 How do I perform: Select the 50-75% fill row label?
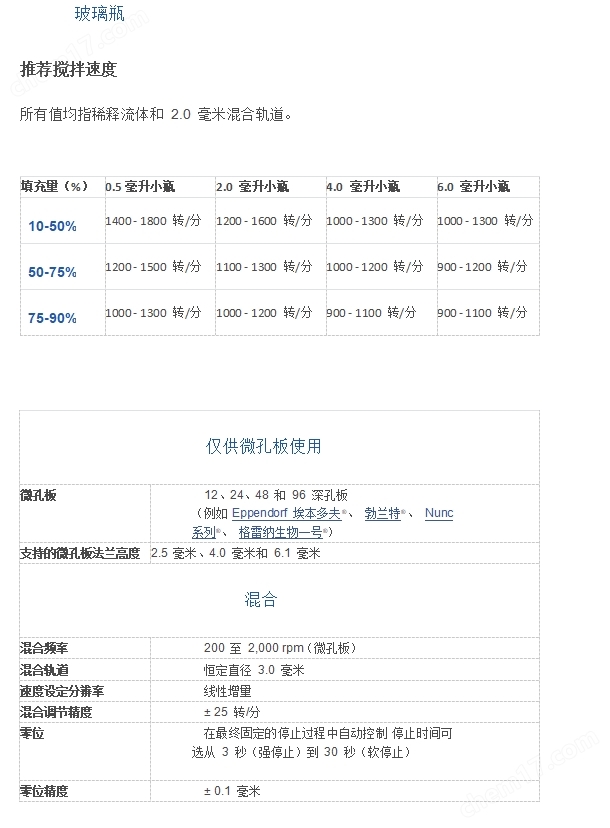(52, 272)
